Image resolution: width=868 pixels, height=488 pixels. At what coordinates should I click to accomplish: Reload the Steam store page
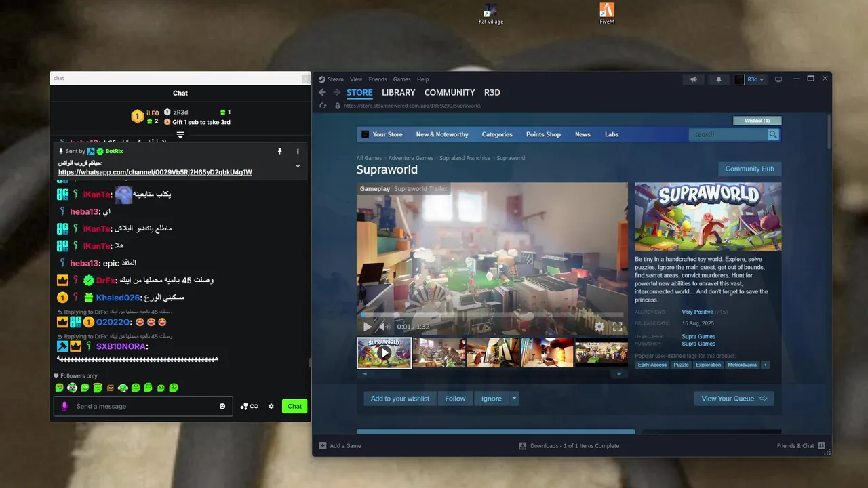[323, 106]
